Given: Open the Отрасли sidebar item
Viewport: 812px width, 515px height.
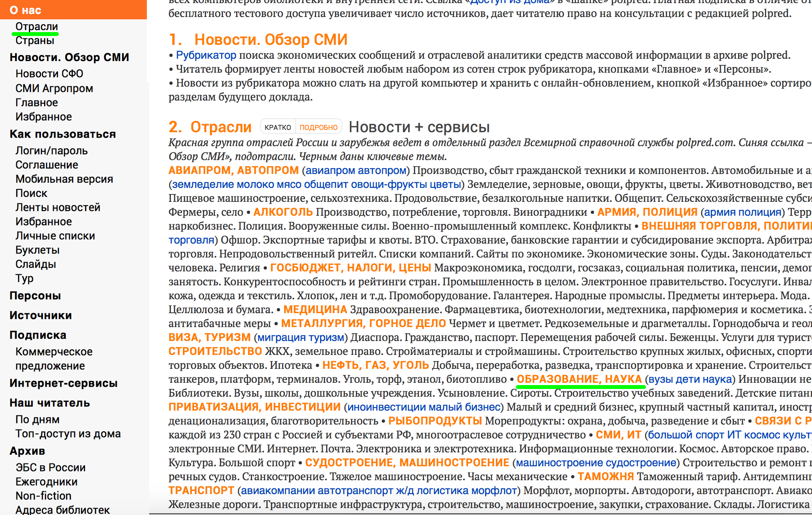Looking at the screenshot, I should pyautogui.click(x=37, y=27).
